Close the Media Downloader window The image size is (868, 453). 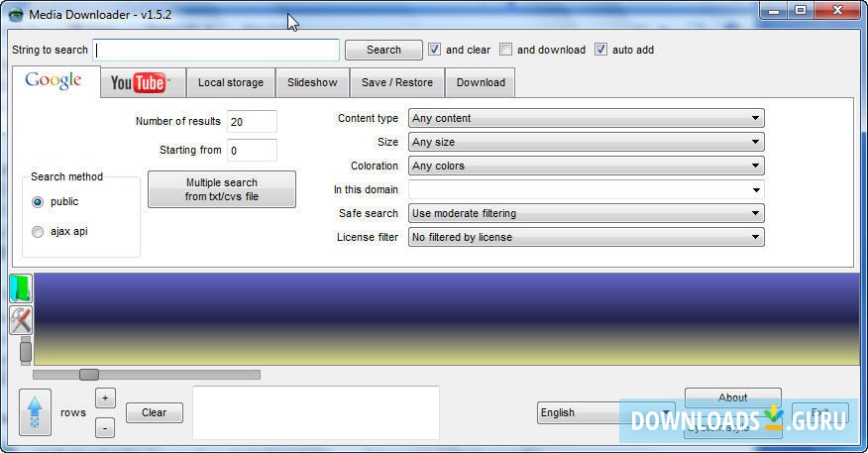837,11
